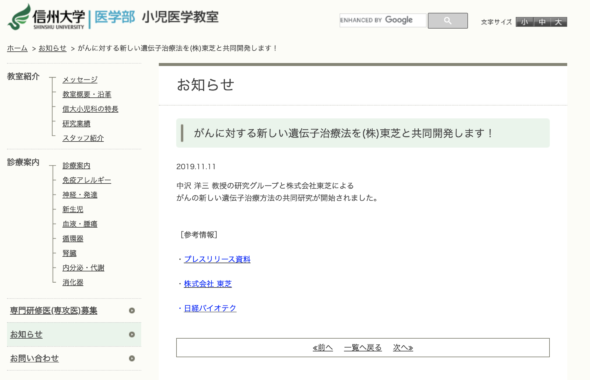Go to next article 次へ»
Image resolution: width=590 pixels, height=380 pixels.
coord(403,348)
